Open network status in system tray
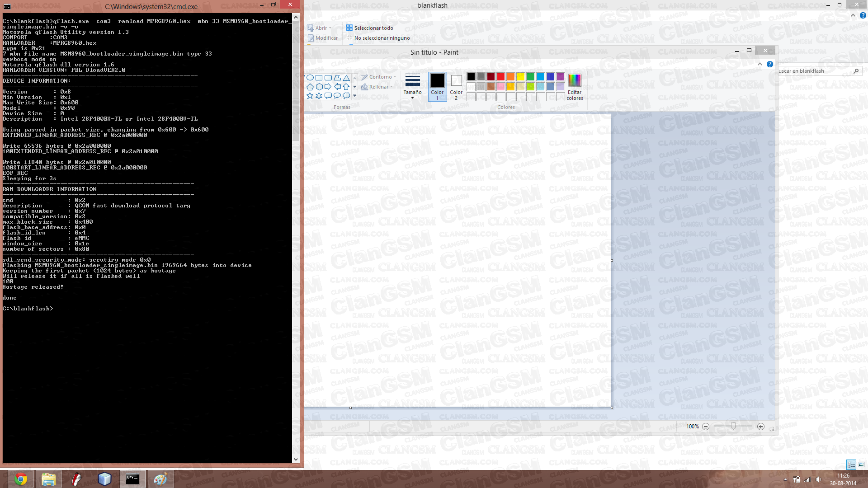 807,479
